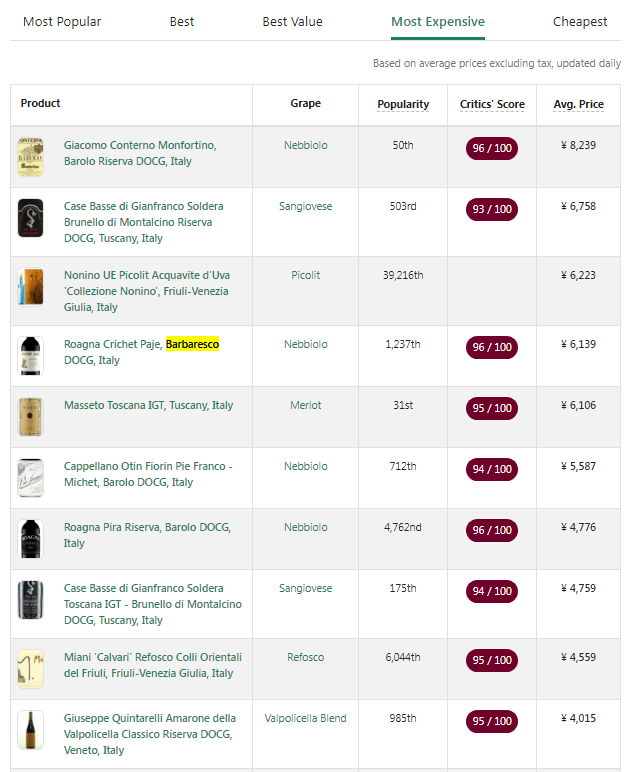The image size is (628, 772).
Task: Click the Giuseppe Quintarelli Amarone bottle thumbnail
Action: point(30,729)
